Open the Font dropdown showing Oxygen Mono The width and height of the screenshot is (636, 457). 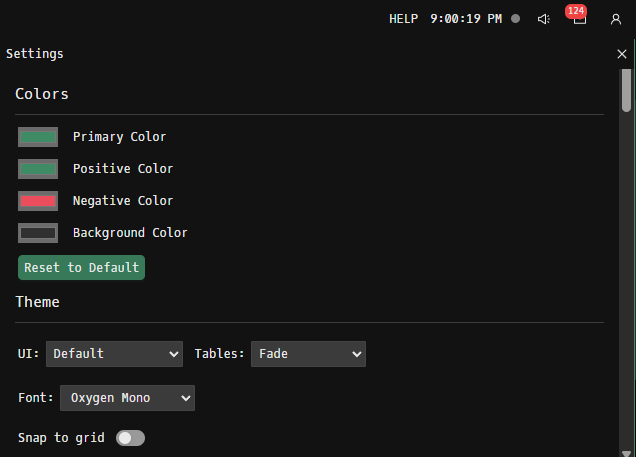coord(127,398)
